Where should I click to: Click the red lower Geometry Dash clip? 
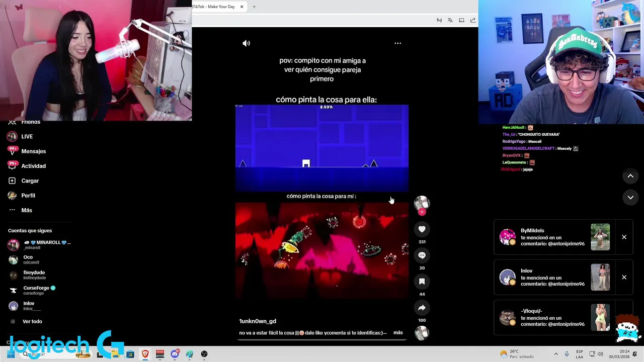tap(322, 251)
